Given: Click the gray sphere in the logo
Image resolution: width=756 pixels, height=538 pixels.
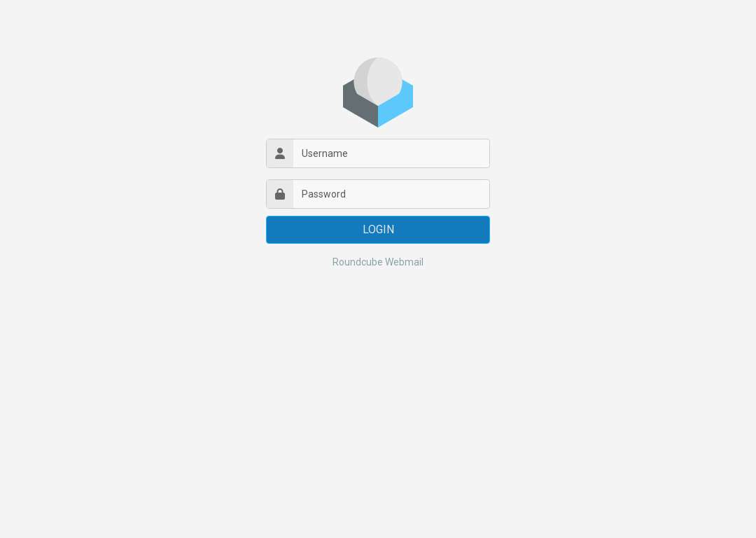Looking at the screenshot, I should click(378, 80).
